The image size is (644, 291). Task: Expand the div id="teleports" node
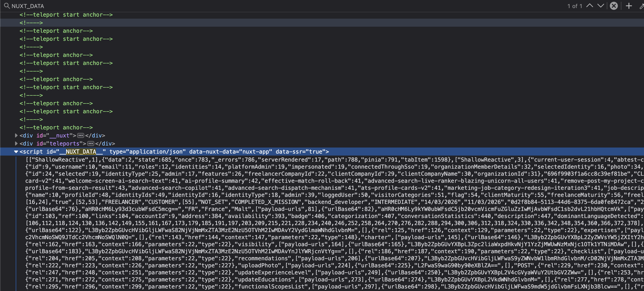16,143
